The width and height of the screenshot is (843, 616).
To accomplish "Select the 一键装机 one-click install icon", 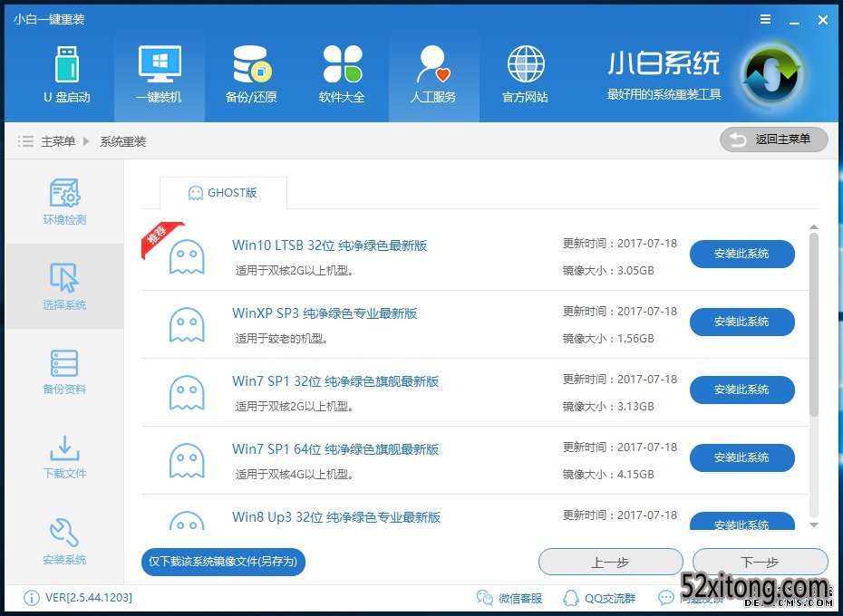I will pyautogui.click(x=160, y=74).
